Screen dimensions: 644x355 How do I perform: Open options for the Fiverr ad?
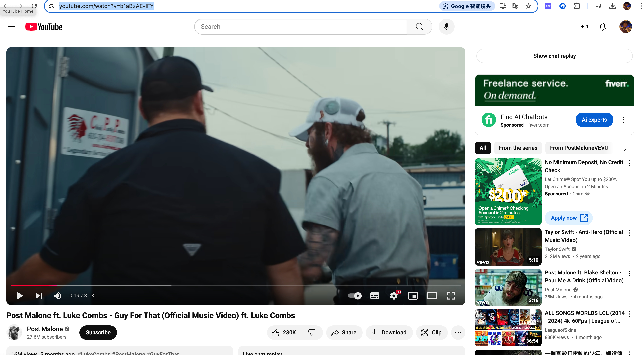coord(624,120)
